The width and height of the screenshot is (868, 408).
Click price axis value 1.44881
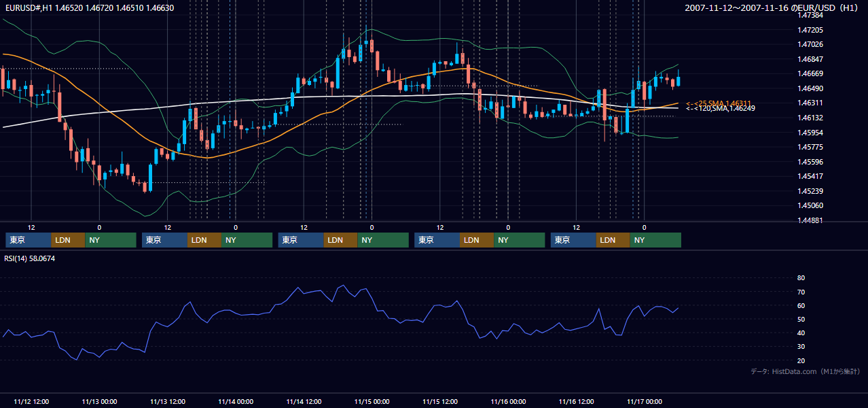point(810,220)
